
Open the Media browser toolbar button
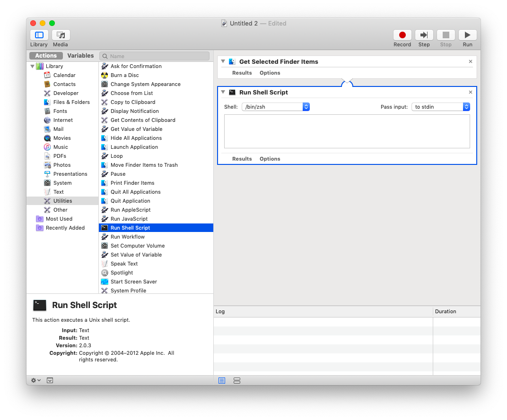click(61, 35)
